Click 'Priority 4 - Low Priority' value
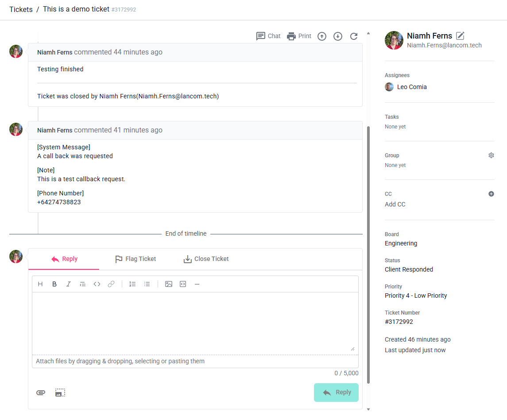Viewport: 507px width, 420px height. pos(416,296)
